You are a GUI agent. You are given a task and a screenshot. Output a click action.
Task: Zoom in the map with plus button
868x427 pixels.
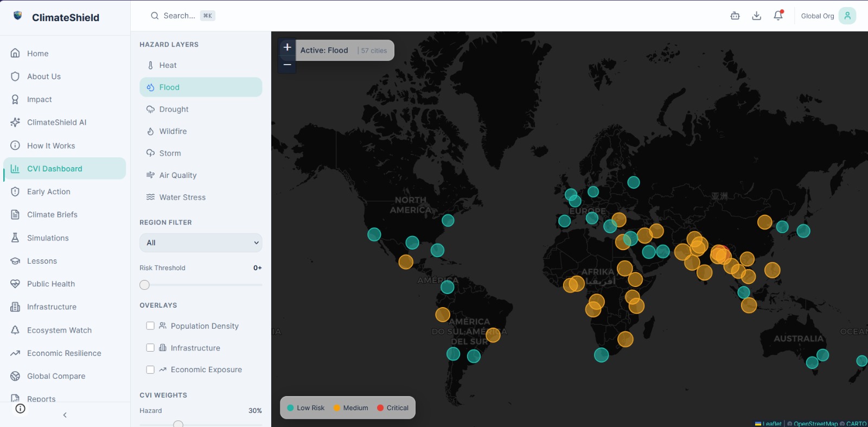click(288, 47)
